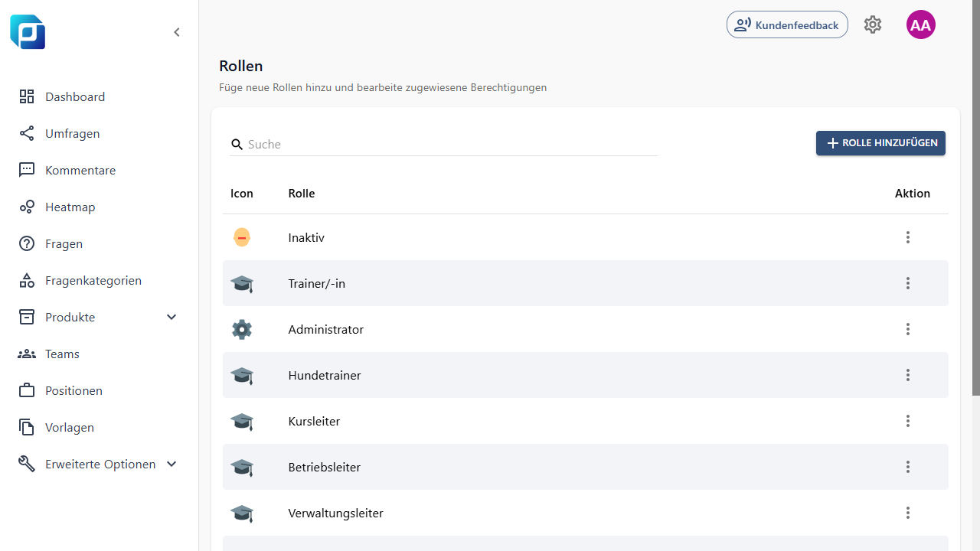Open settings via the gear icon

tap(873, 24)
